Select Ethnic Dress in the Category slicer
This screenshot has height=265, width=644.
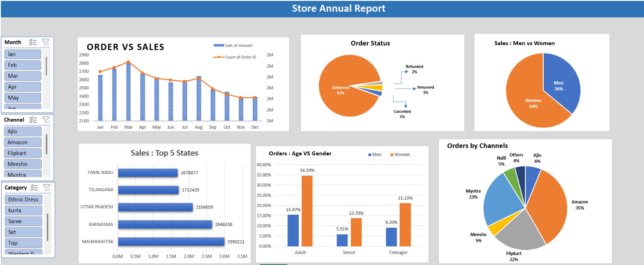coord(23,200)
